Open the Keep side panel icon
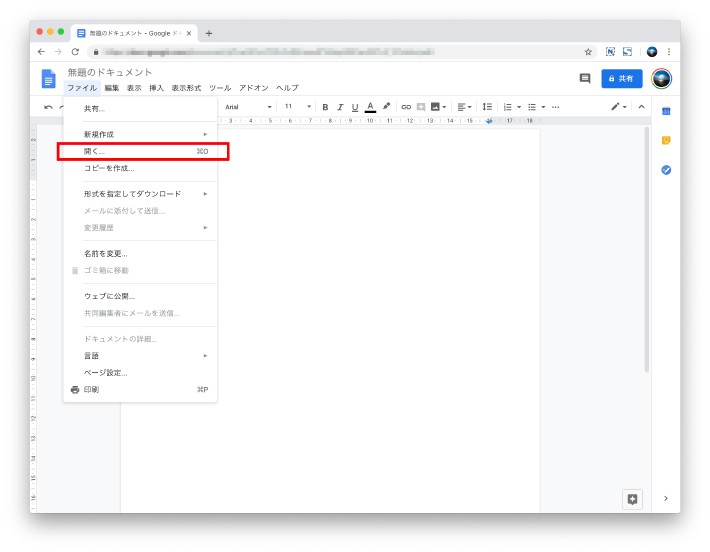Viewport: 710px width, 552px height. pyautogui.click(x=666, y=140)
